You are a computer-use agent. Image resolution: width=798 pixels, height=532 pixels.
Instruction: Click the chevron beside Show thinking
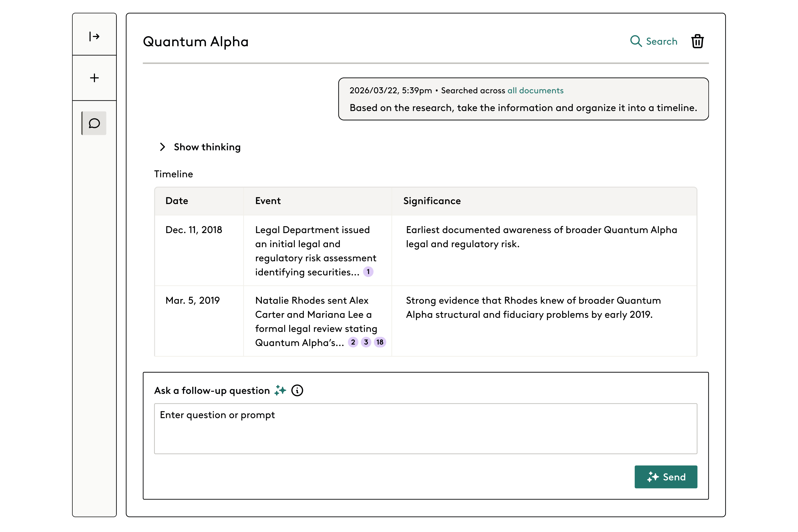click(x=163, y=147)
